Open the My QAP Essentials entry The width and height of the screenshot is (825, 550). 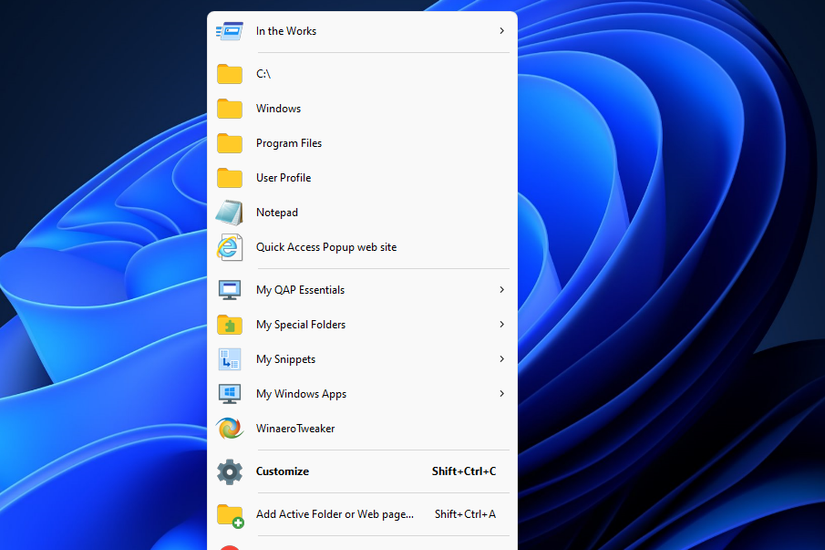[x=362, y=290]
